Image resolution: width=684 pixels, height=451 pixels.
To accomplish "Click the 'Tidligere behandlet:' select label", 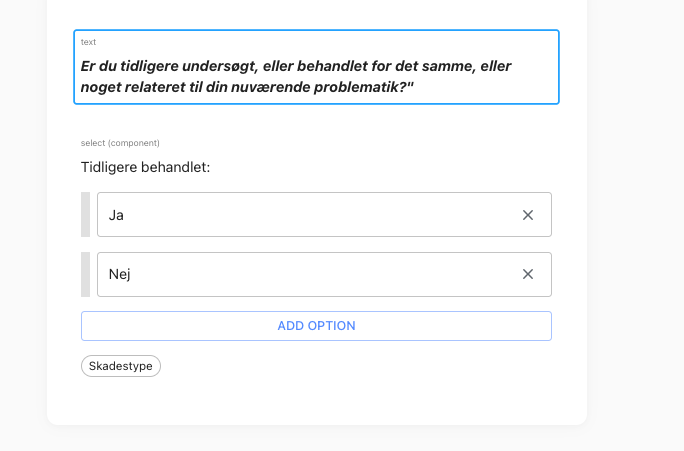I will point(145,167).
